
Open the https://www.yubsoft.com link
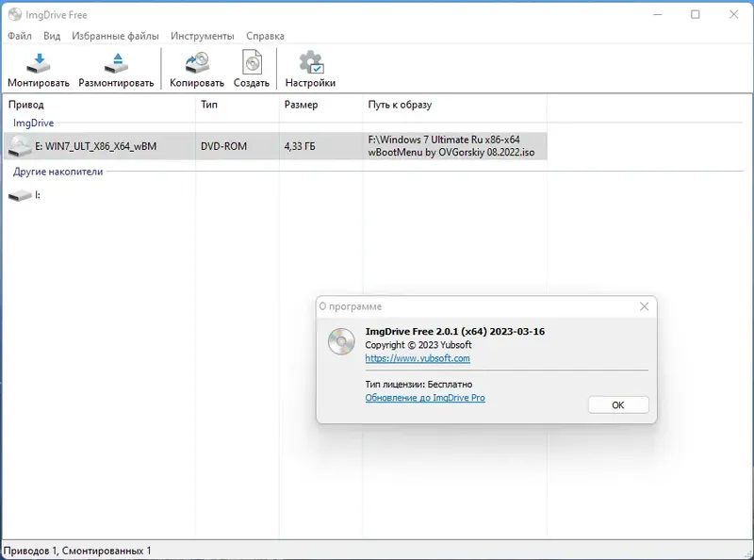click(418, 358)
